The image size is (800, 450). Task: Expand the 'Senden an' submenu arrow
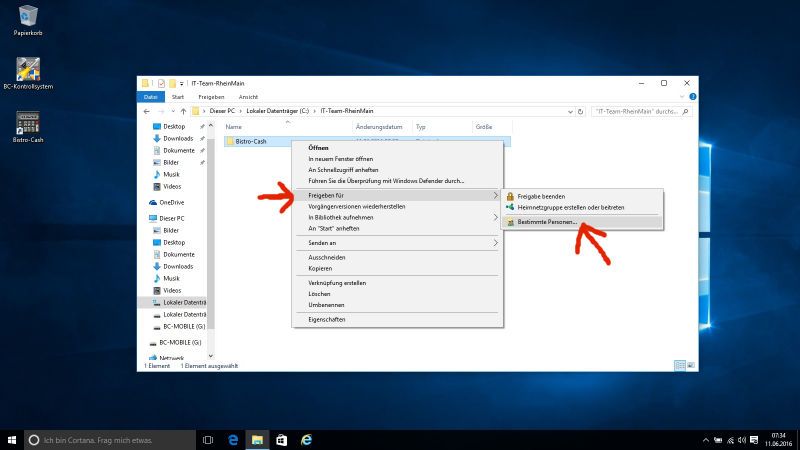tap(495, 242)
